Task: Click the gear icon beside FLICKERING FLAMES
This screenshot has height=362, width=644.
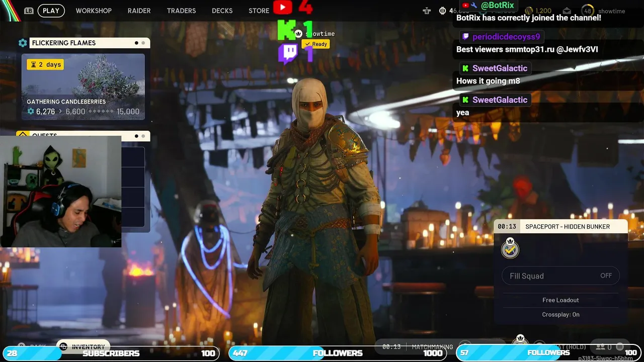Action: 23,43
